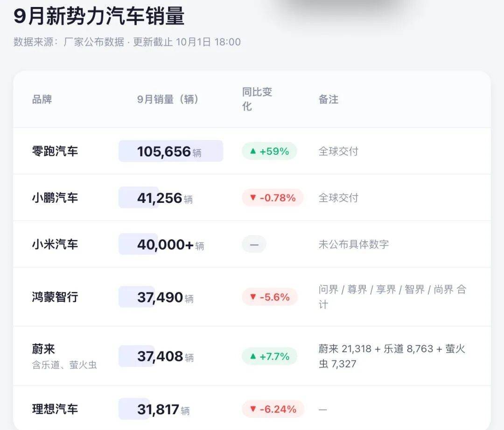
Task: Click the data source line 厂家公布数据
Action: tap(127, 42)
